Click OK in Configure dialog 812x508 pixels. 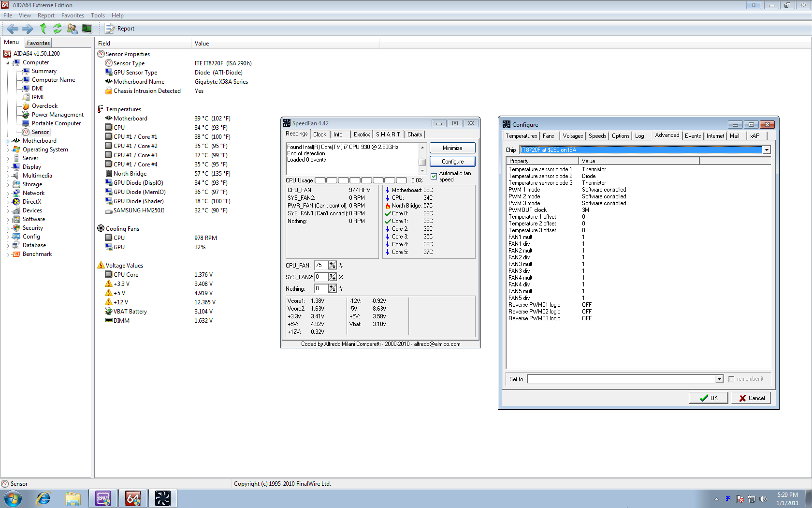pyautogui.click(x=709, y=398)
